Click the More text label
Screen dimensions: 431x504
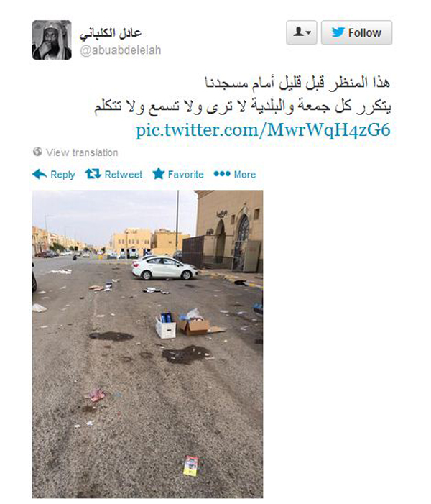point(245,175)
